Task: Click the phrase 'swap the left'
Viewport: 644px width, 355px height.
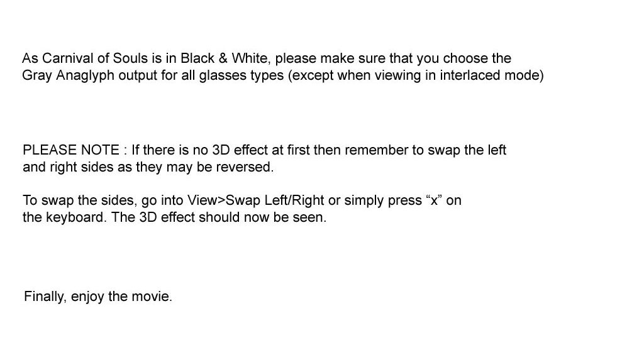Action: pos(467,150)
